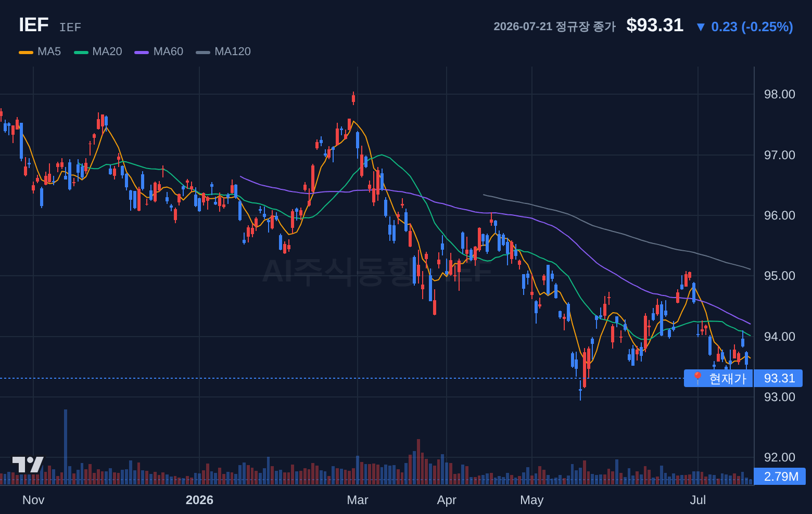Click the small gray IEF symbol label
This screenshot has height=514, width=812.
click(x=70, y=27)
